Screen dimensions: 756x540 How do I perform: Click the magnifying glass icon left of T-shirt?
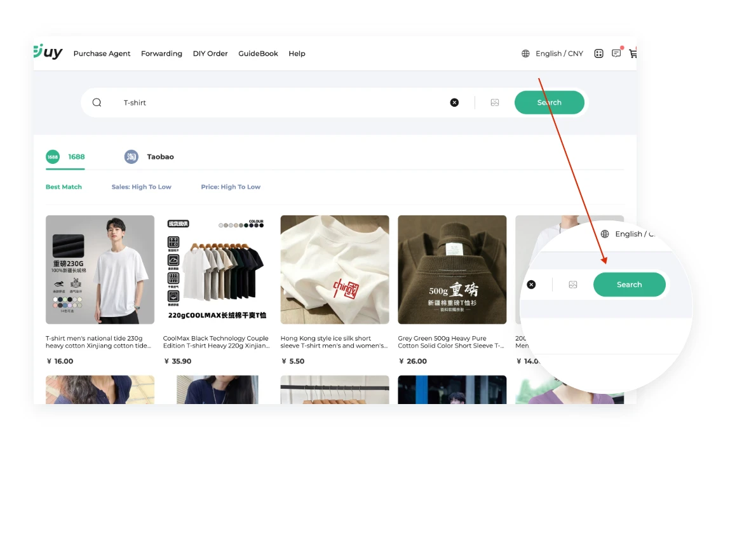point(97,102)
